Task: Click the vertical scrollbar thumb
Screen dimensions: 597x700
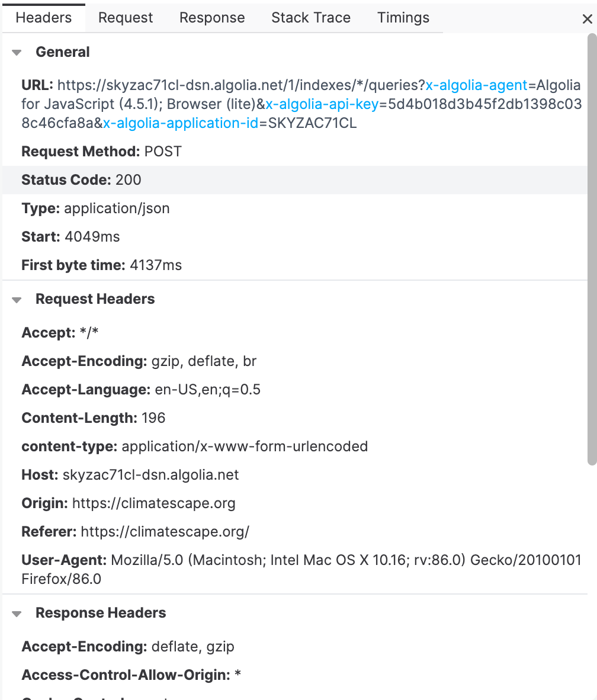Action: 592,250
